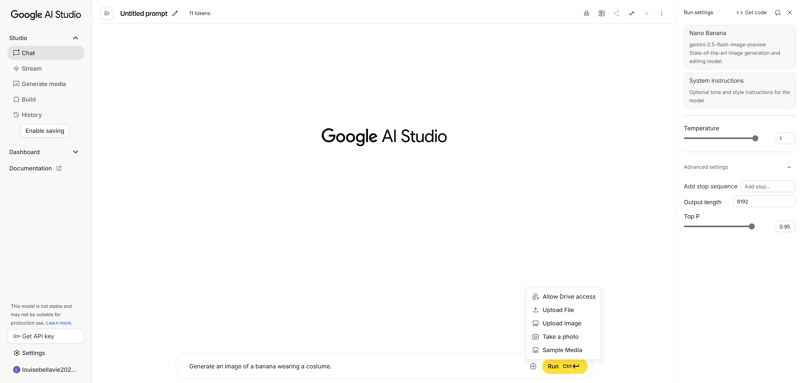Select Allow Drive access
Screen dimensions: 800x383
564,296
